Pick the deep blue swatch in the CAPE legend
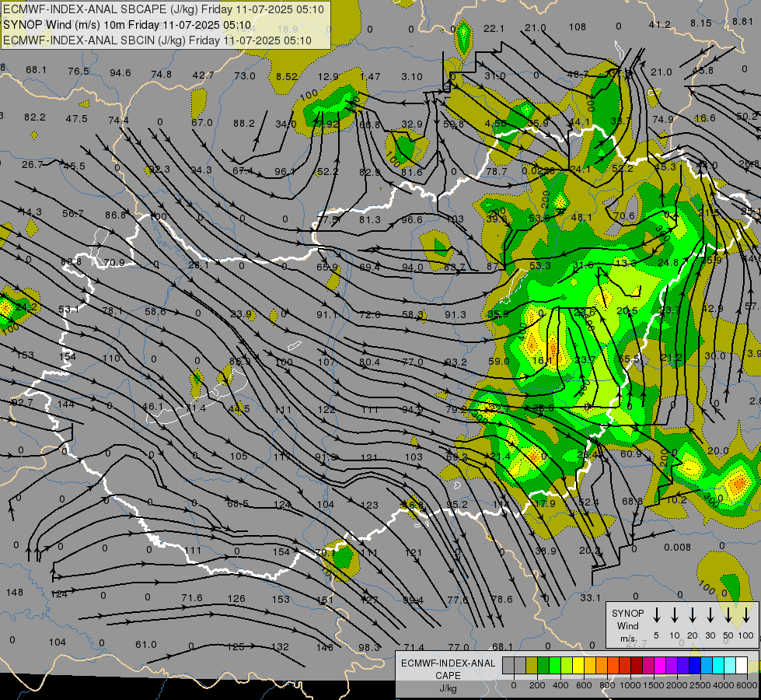Image resolution: width=761 pixels, height=700 pixels. 695,666
